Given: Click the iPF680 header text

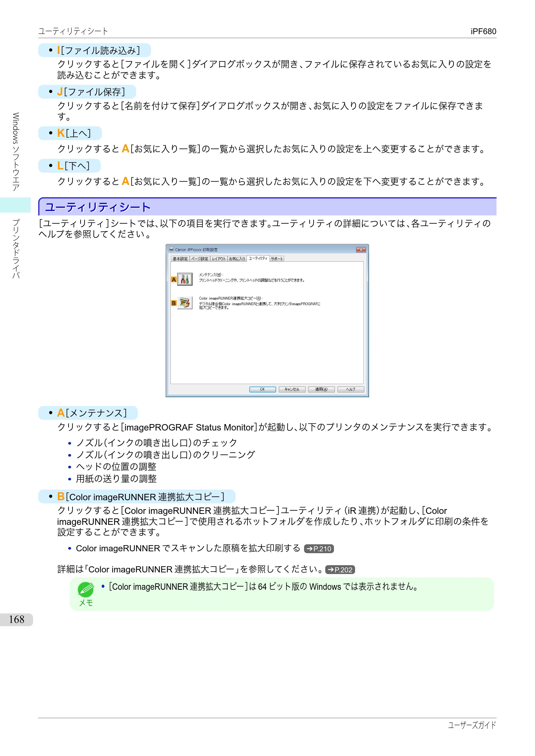Looking at the screenshot, I should point(483,31).
